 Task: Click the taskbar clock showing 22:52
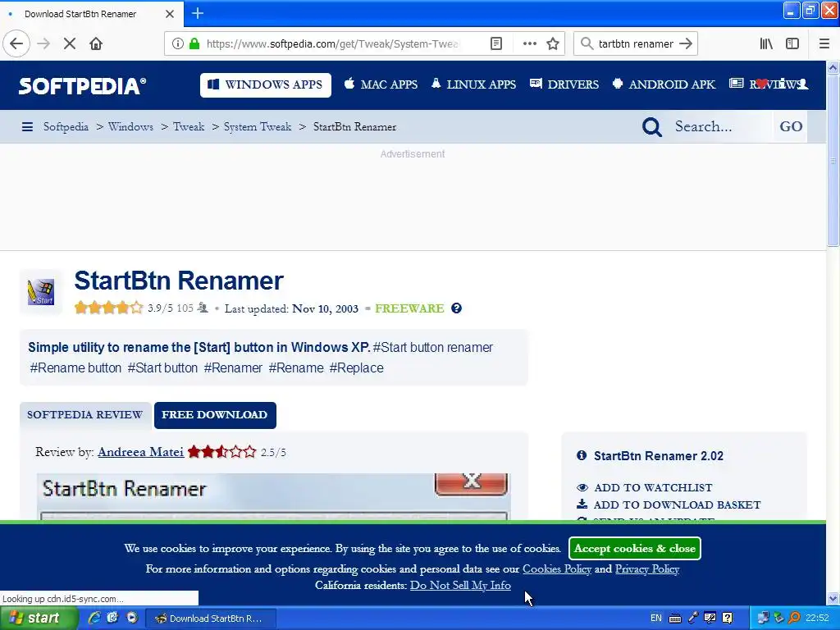coord(817,619)
